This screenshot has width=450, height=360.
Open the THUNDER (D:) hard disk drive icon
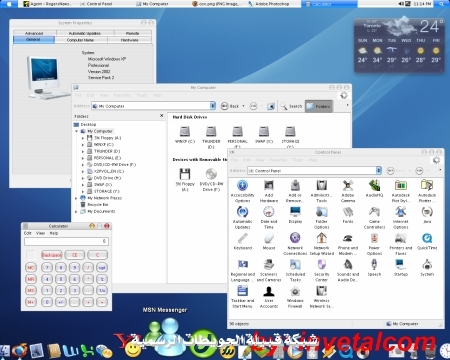pyautogui.click(x=211, y=137)
